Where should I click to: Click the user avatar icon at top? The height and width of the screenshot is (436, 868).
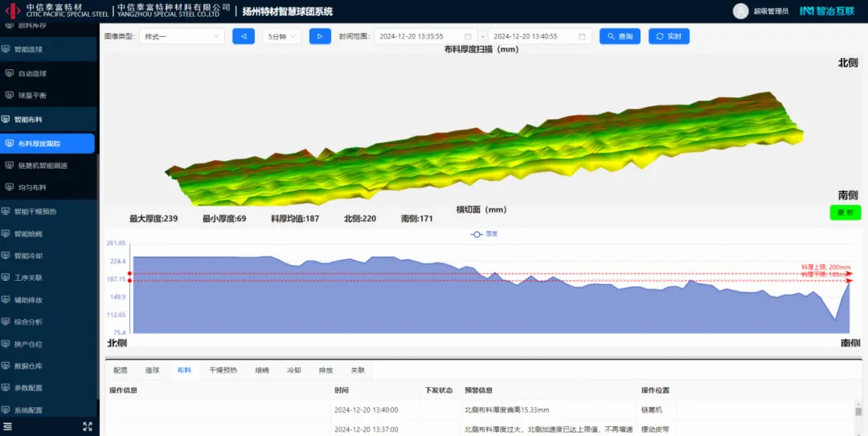click(x=740, y=11)
